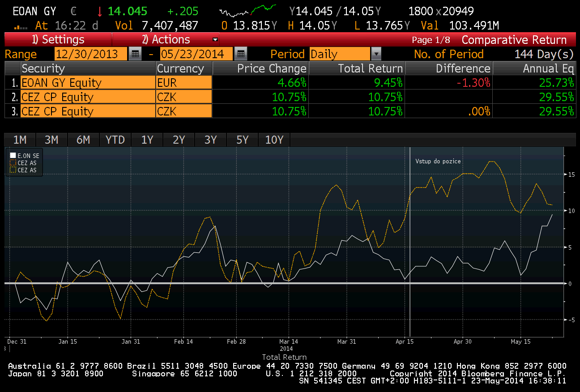Click the second row CEZ CP Equity field
This screenshot has width=580, height=392.
pos(88,97)
